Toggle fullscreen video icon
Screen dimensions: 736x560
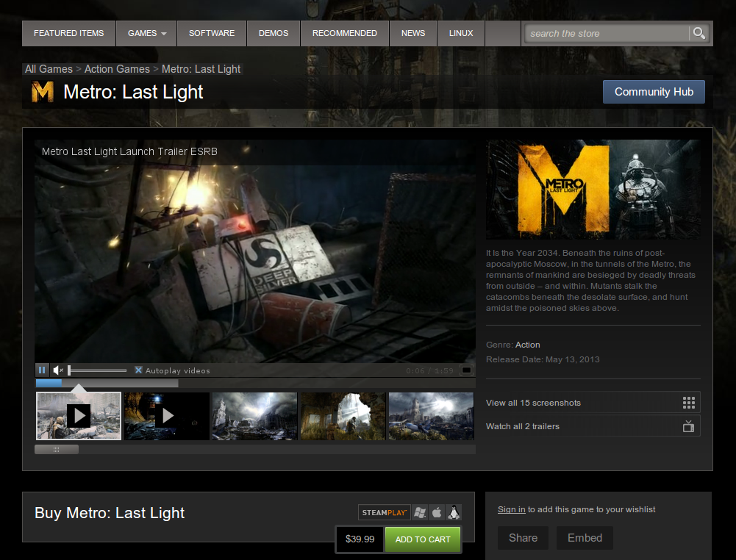tap(466, 370)
